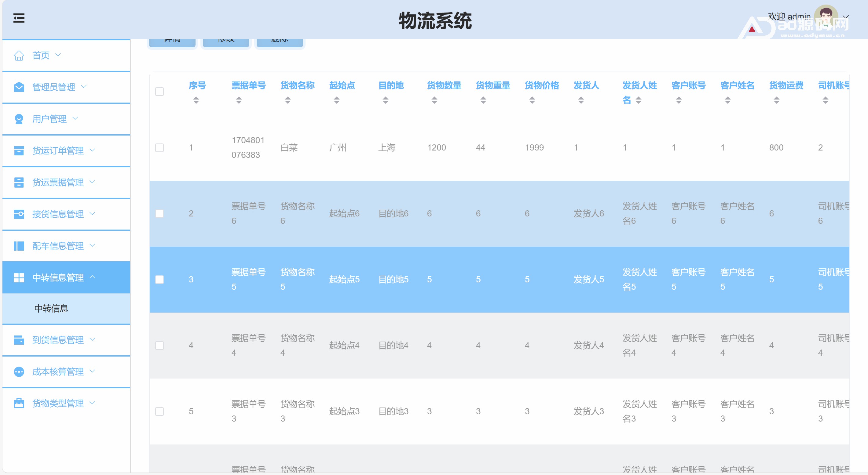Image resolution: width=868 pixels, height=475 pixels.
Task: Click the sort arrows under 序号
Action: pyautogui.click(x=196, y=100)
